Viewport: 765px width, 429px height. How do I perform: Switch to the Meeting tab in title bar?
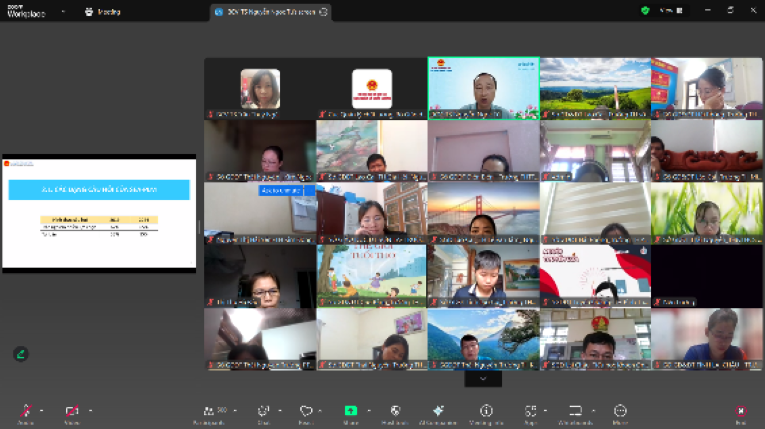[103, 12]
